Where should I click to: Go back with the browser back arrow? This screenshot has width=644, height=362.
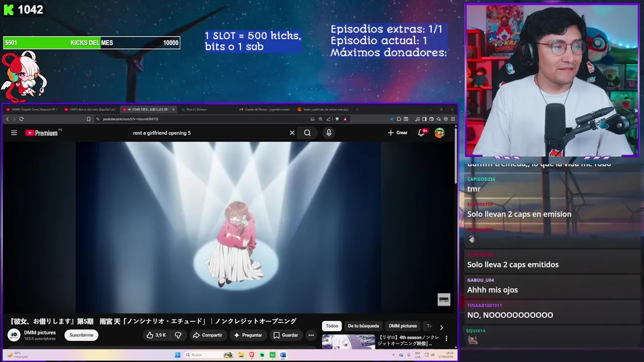[7, 119]
